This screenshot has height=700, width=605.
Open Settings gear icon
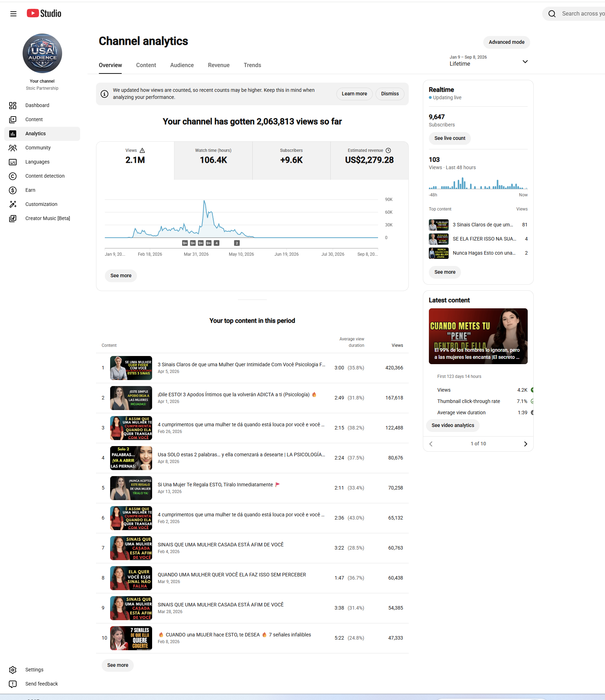[13, 670]
